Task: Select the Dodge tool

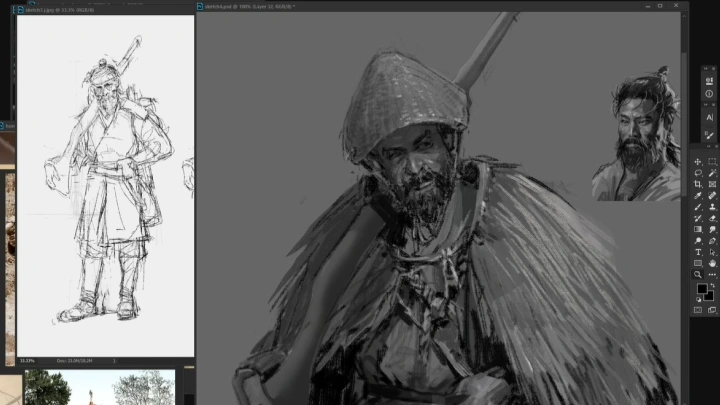Action: click(698, 241)
